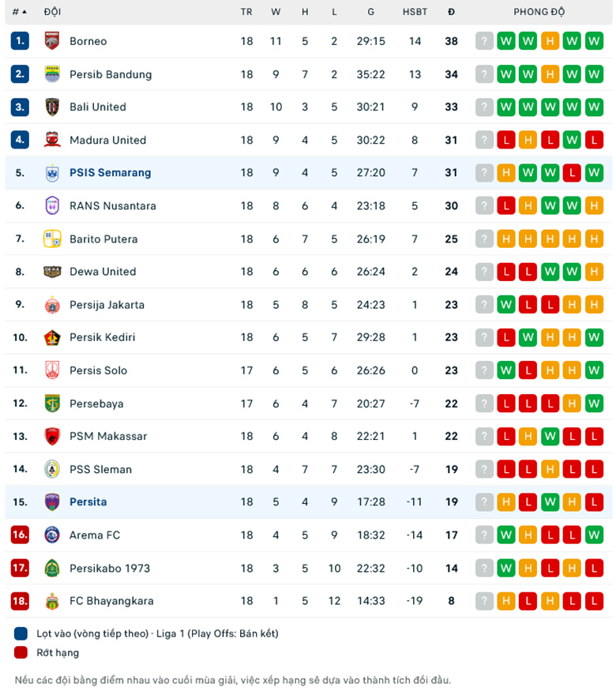Click the Bali United club badge
The height and width of the screenshot is (691, 616).
point(50,107)
